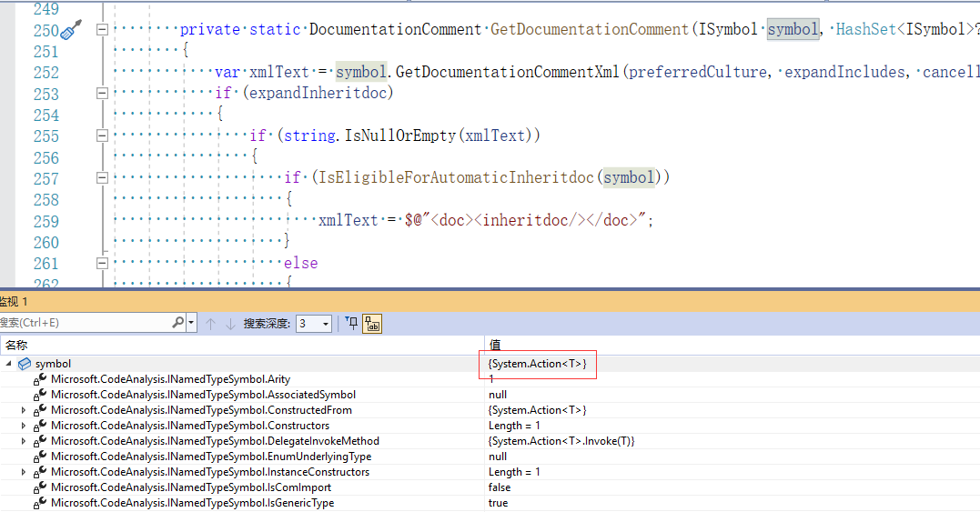Expand the Constructors property row
The height and width of the screenshot is (512, 980).
[24, 426]
